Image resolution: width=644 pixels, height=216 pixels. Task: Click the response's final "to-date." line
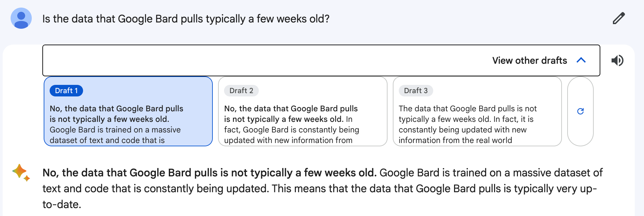click(62, 204)
